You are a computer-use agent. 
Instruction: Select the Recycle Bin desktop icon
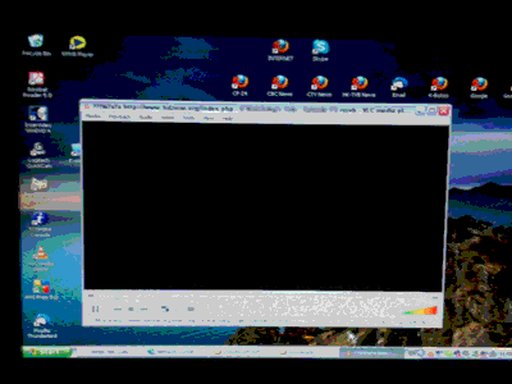(36, 45)
